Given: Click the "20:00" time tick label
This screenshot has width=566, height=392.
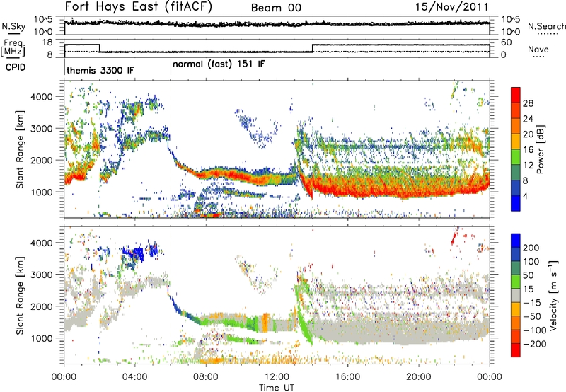Looking at the screenshot, I should click(x=418, y=377).
